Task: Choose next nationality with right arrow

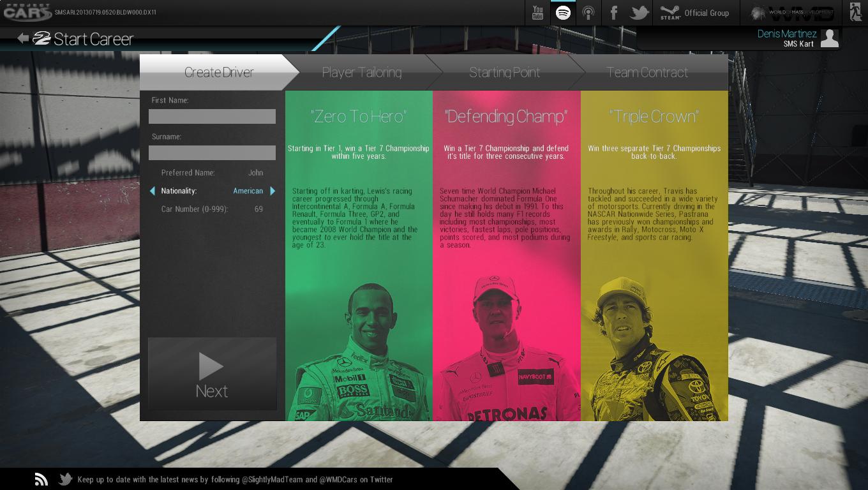Action: pos(273,191)
